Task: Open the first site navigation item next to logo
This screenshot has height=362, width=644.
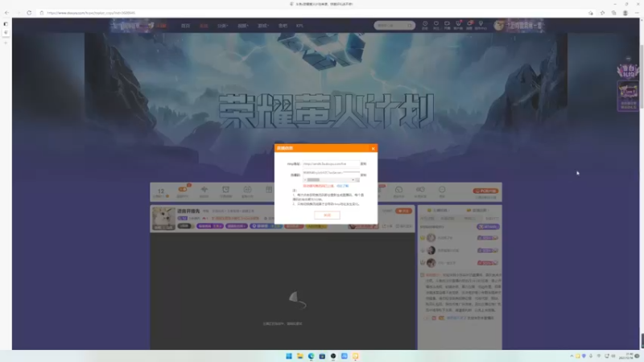Action: click(x=186, y=26)
